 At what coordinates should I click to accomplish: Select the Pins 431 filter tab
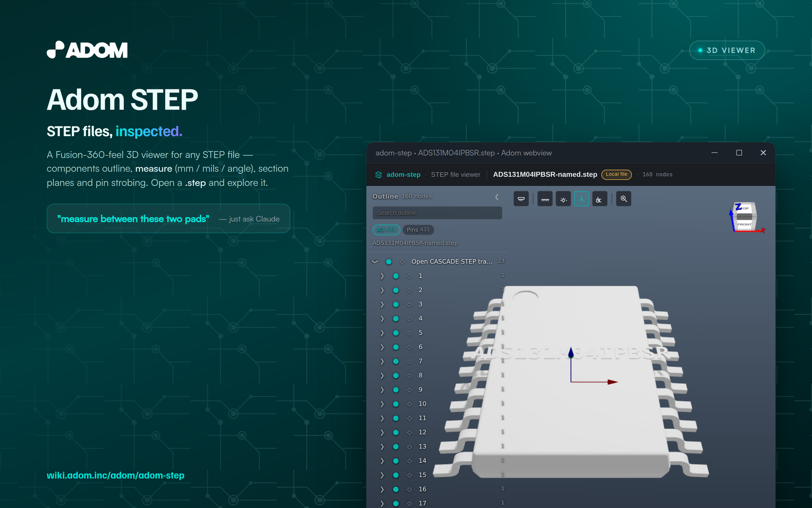pos(418,230)
